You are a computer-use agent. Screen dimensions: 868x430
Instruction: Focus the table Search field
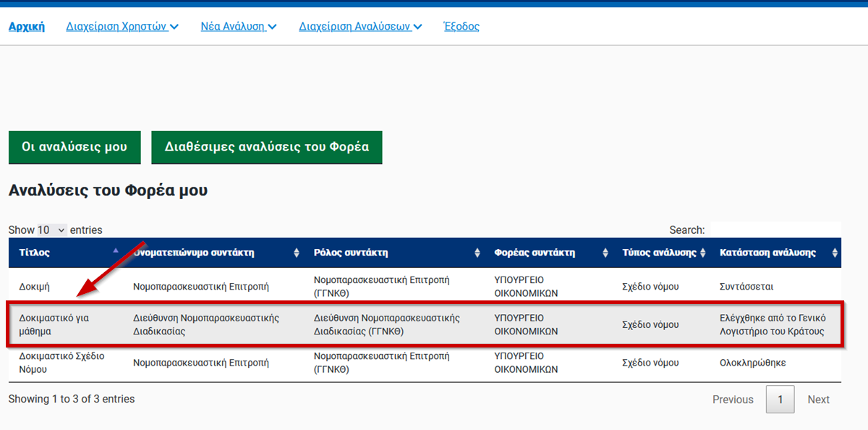click(x=775, y=229)
